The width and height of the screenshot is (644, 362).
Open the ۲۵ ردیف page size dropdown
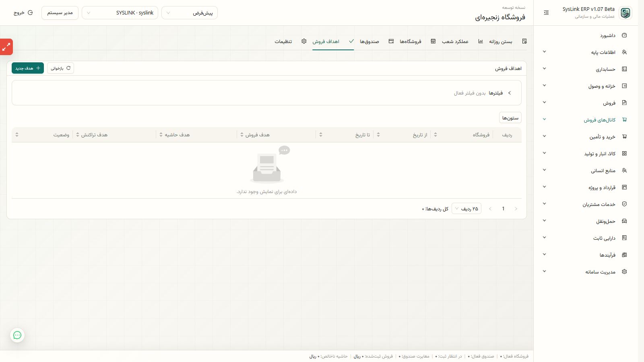pos(466,209)
